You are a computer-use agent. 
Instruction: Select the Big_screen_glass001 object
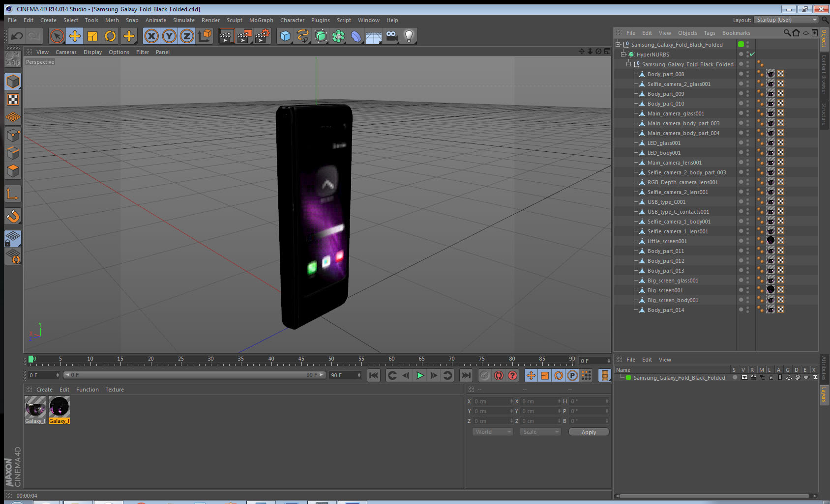pyautogui.click(x=673, y=280)
